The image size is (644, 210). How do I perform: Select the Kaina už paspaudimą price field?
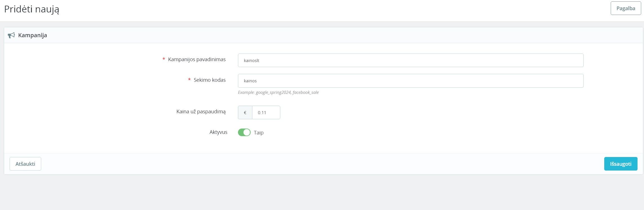point(266,112)
